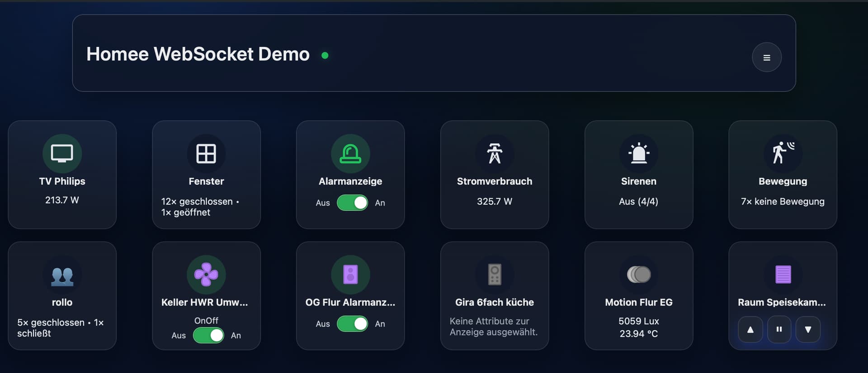Click the Stromverbrauch power pylon icon
The height and width of the screenshot is (373, 868).
pos(494,154)
